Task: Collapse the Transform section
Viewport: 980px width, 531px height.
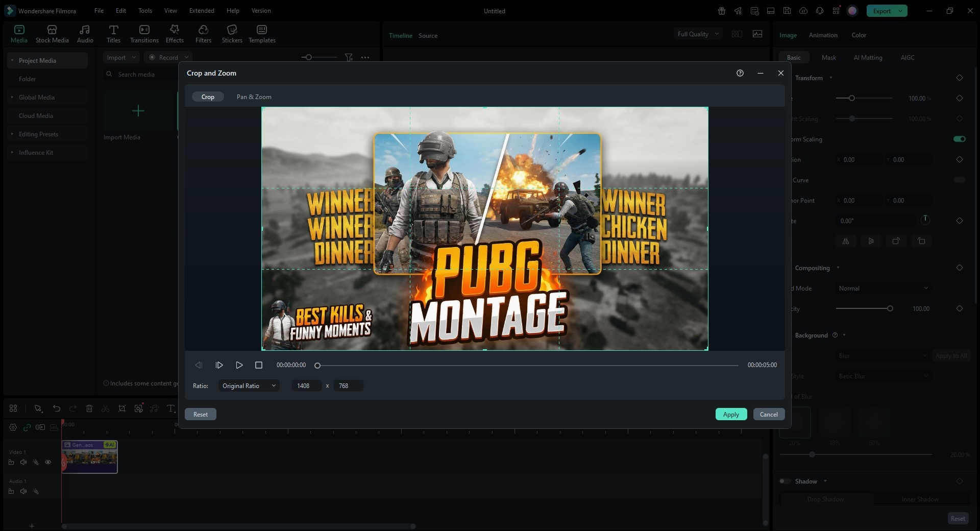Action: point(830,78)
